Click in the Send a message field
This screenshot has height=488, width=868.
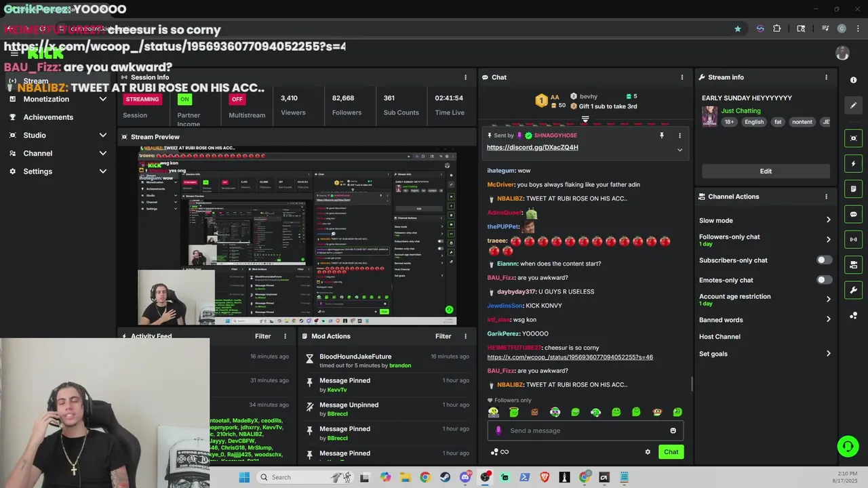[x=585, y=430]
